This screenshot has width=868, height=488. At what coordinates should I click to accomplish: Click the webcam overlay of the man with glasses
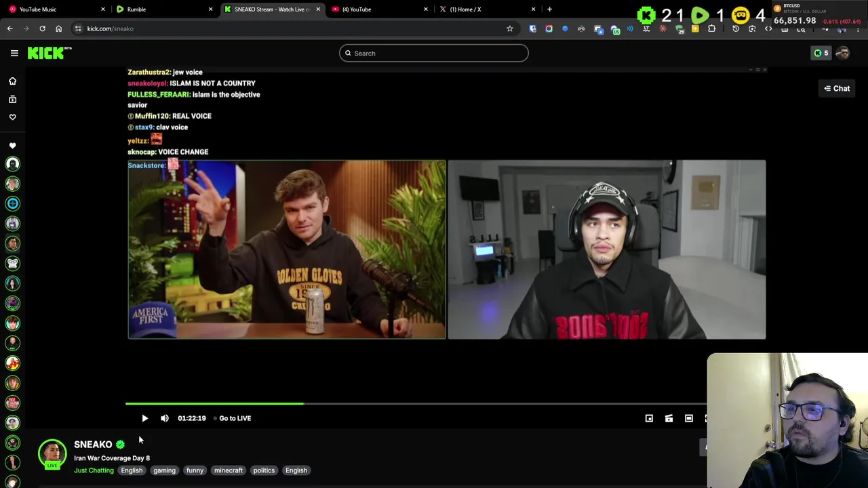[787, 420]
